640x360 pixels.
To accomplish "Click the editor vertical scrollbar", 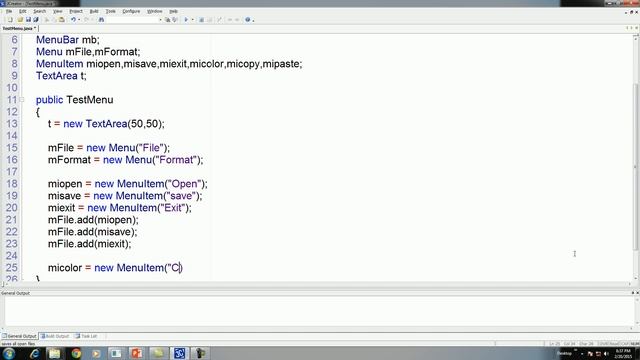I will [x=636, y=157].
